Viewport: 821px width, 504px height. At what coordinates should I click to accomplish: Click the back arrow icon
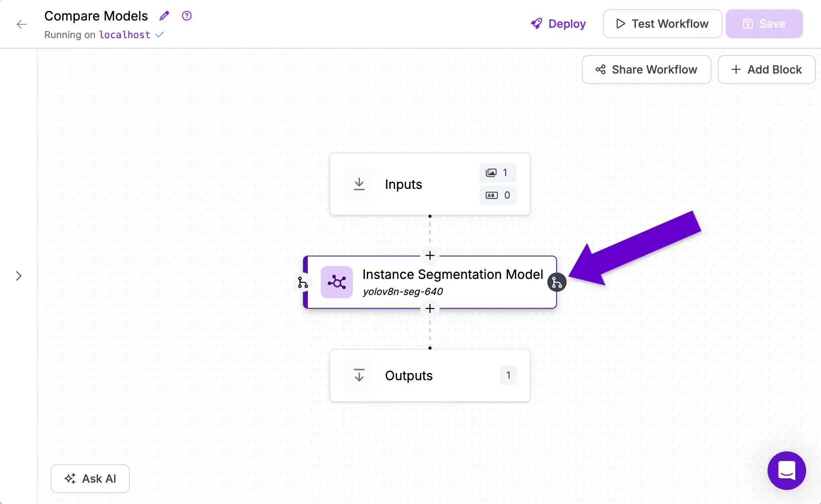pyautogui.click(x=22, y=24)
